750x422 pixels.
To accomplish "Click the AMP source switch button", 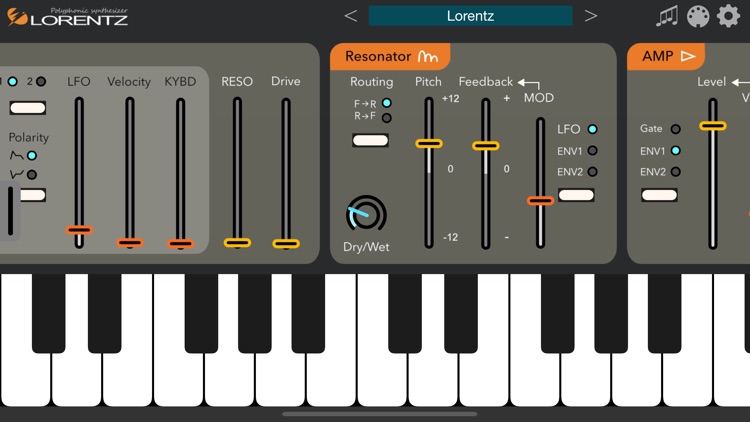I will click(x=659, y=195).
